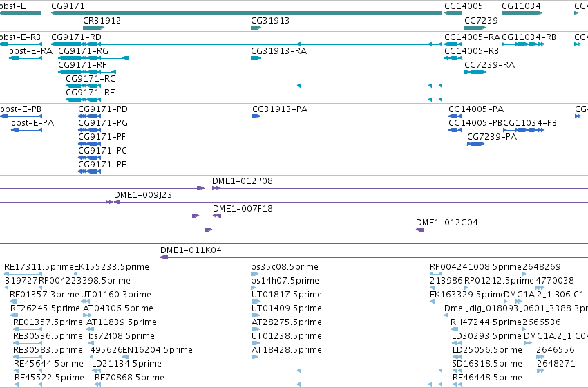This screenshot has height=388, width=588.
Task: Select transcript CG9171-RD
Action: click(x=247, y=44)
